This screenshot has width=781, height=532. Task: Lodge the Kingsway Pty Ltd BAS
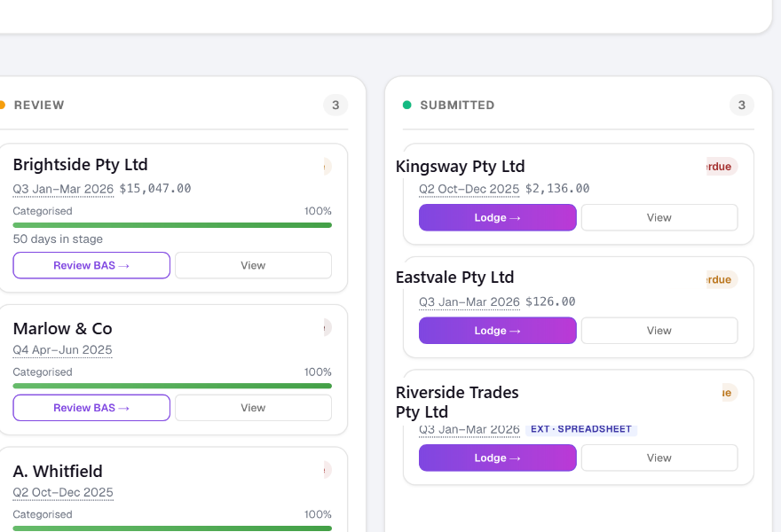point(498,217)
